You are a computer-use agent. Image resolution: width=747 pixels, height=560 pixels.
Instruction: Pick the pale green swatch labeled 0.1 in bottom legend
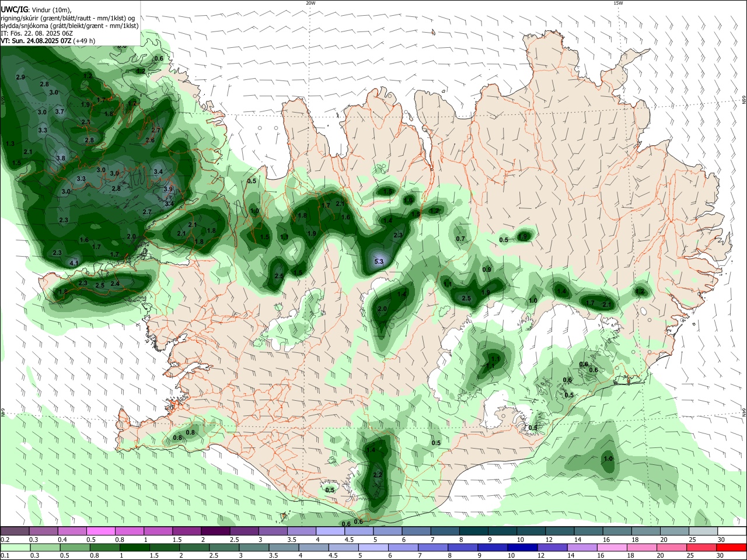(15, 547)
